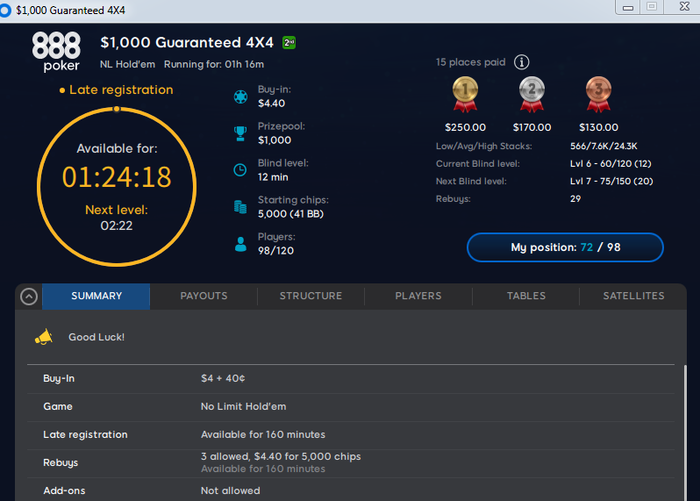
Task: Click 'Running for: 01h 16m' text
Action: [214, 64]
